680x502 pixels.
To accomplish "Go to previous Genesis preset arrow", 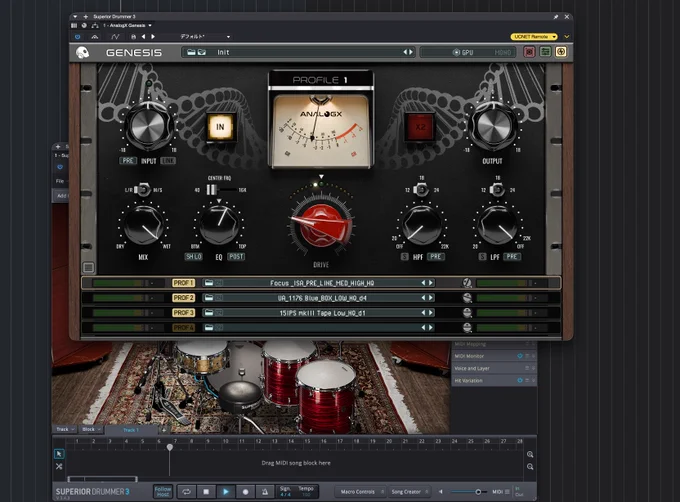I will (405, 52).
